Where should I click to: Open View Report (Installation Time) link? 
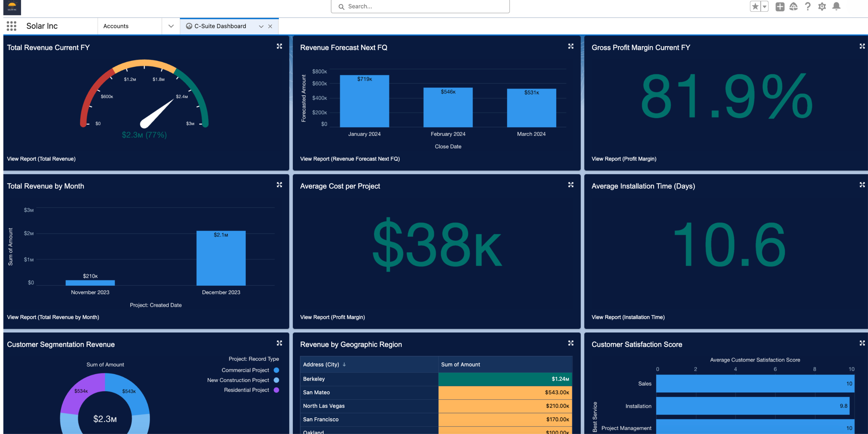(x=628, y=317)
